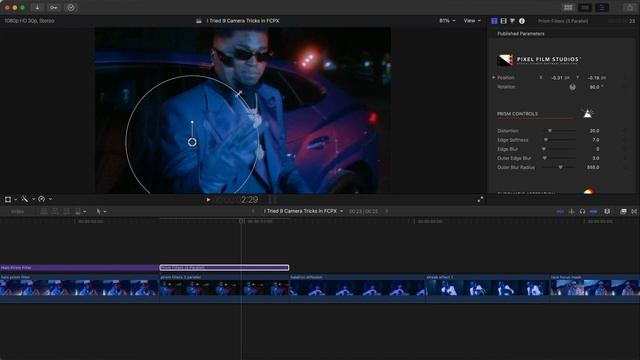Click the Distortion value 20.0

click(594, 131)
